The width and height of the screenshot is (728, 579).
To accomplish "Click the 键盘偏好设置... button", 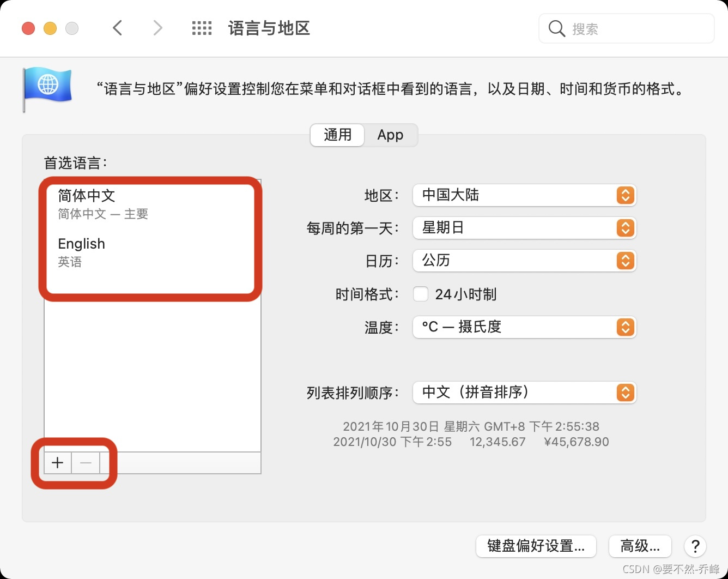I will click(536, 546).
